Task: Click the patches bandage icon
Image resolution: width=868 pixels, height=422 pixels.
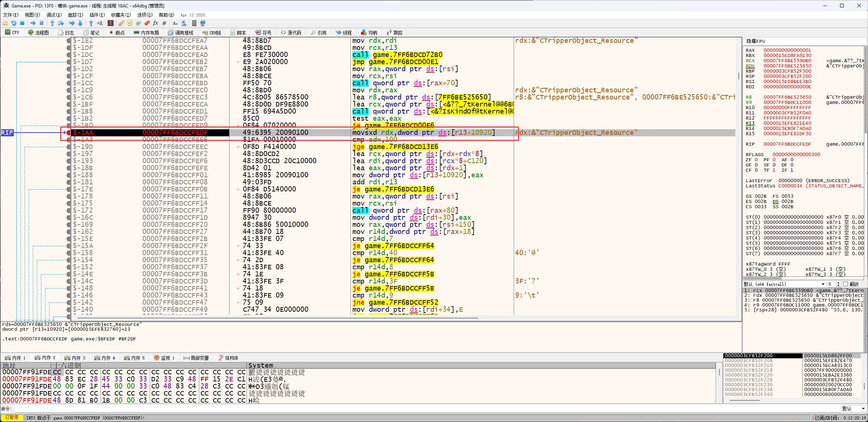Action: [121, 23]
